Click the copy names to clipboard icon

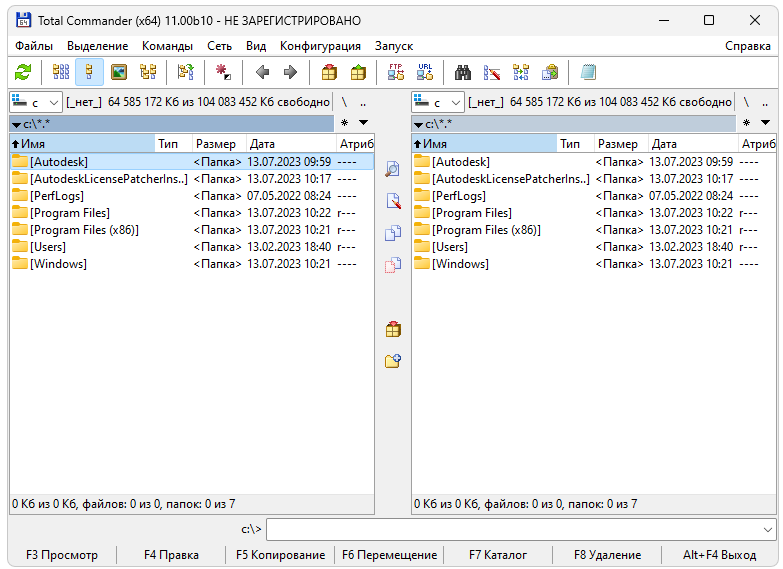pos(550,72)
